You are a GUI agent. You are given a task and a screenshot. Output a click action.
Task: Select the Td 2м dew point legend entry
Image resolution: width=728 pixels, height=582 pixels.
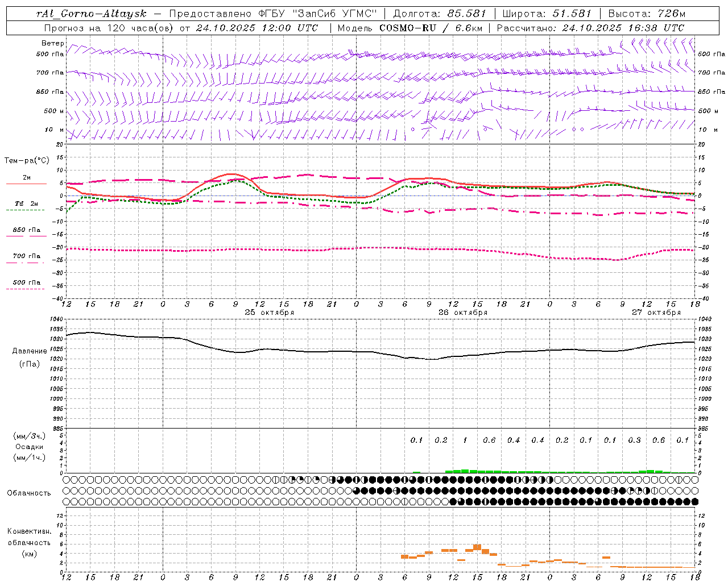pos(26,203)
